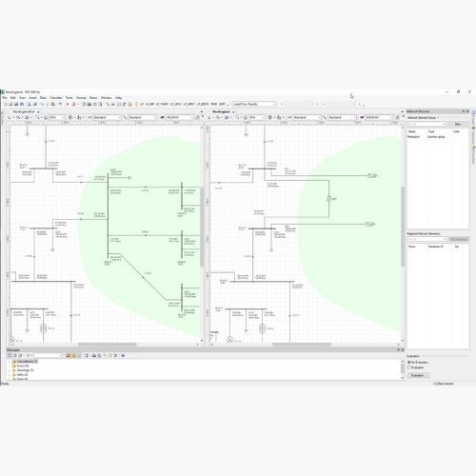
Task: Click the Undo toolbar icon
Action: (60, 104)
